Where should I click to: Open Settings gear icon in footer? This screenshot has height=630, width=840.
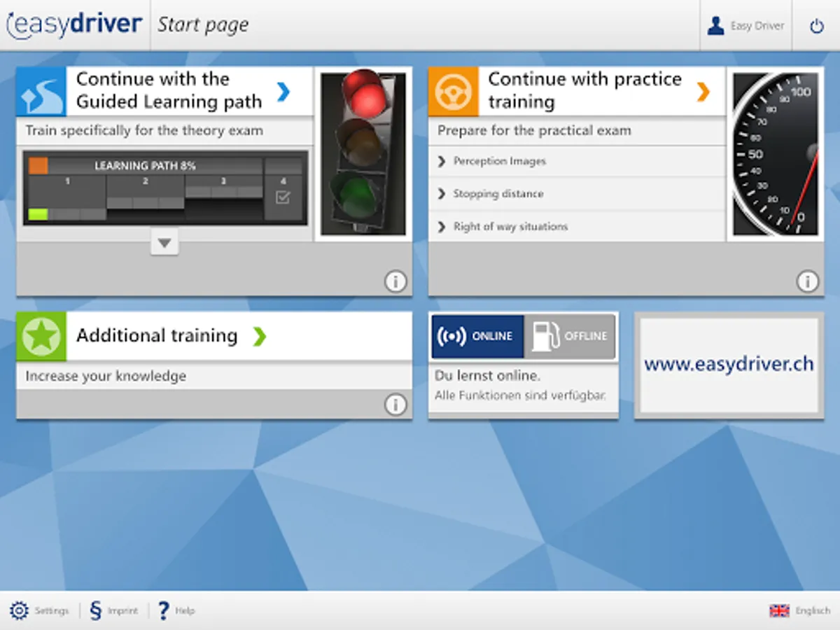tap(19, 610)
